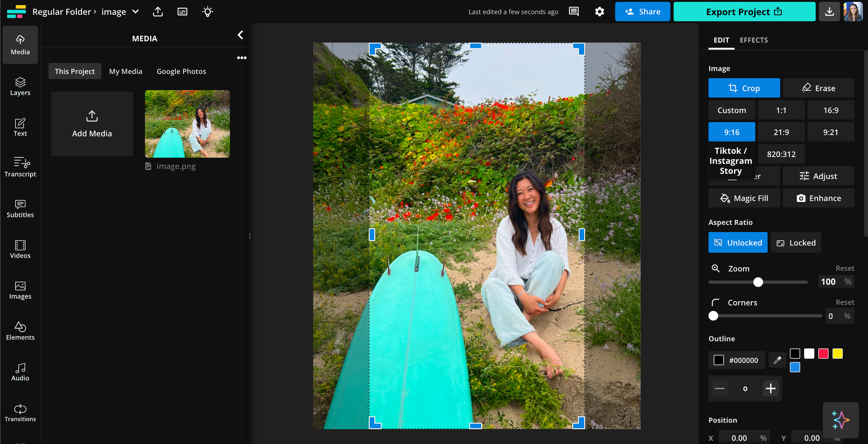This screenshot has width=868, height=444.
Task: Pick outline color with the eyedropper
Action: (777, 360)
